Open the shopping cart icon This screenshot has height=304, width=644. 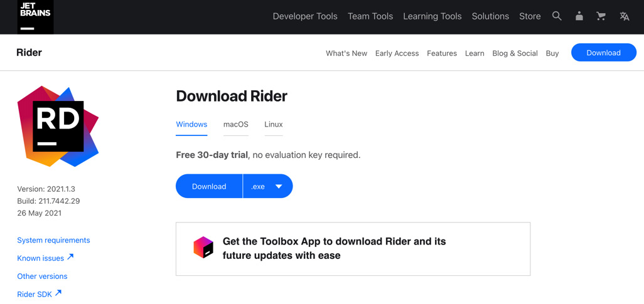[601, 16]
